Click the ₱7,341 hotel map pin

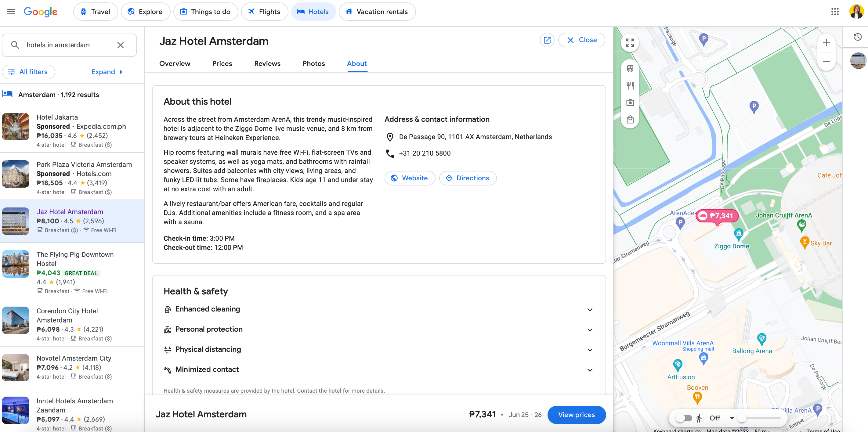tap(717, 216)
